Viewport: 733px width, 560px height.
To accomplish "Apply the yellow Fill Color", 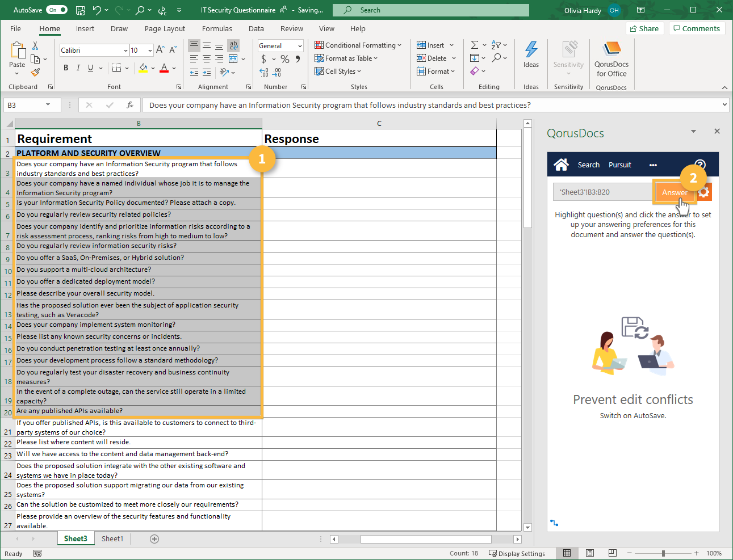I will point(143,68).
